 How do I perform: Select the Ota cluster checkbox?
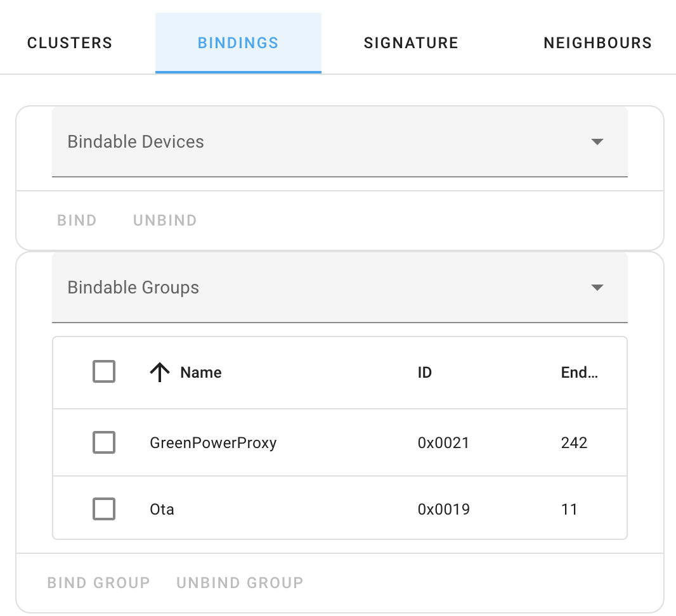click(x=104, y=509)
